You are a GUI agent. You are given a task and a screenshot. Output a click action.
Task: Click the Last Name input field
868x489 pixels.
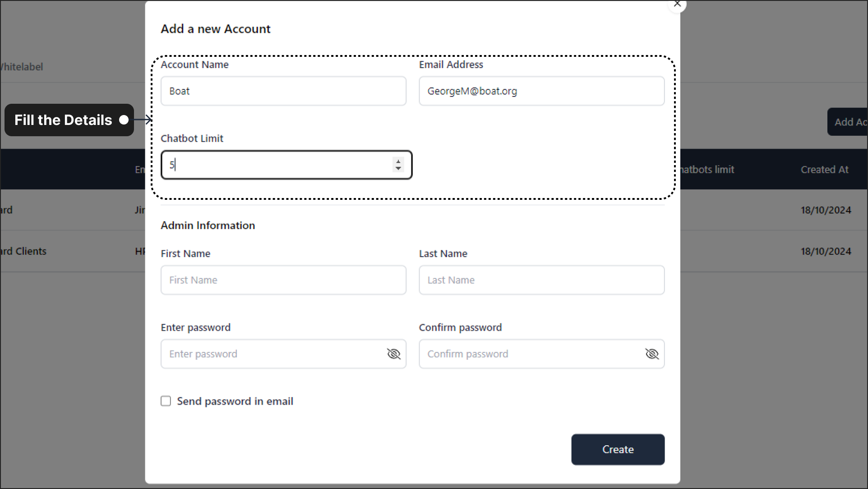click(x=541, y=280)
